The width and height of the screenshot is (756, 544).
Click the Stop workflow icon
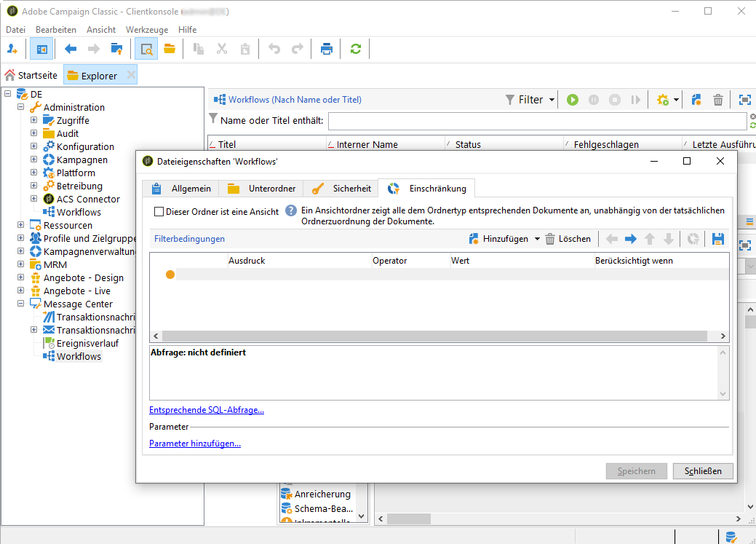pos(615,100)
